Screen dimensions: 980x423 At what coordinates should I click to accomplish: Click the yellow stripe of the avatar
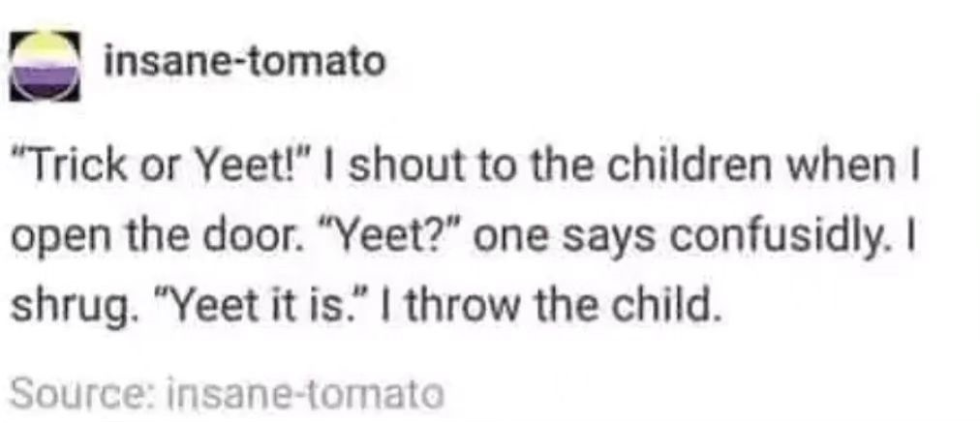point(45,45)
